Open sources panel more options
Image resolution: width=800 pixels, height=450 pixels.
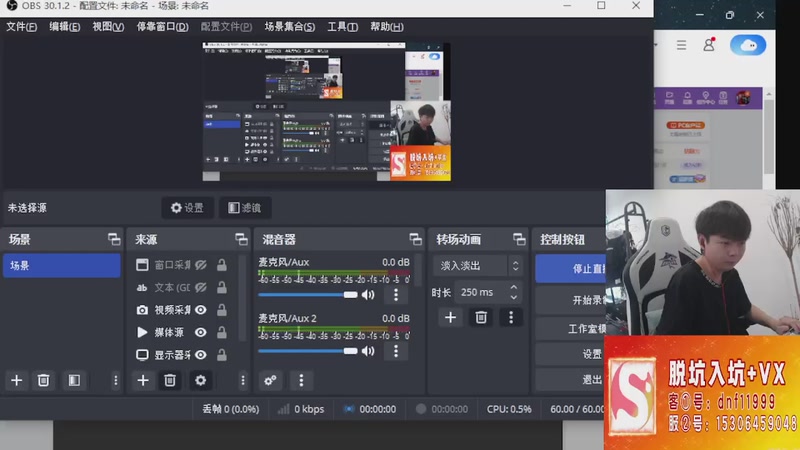243,380
